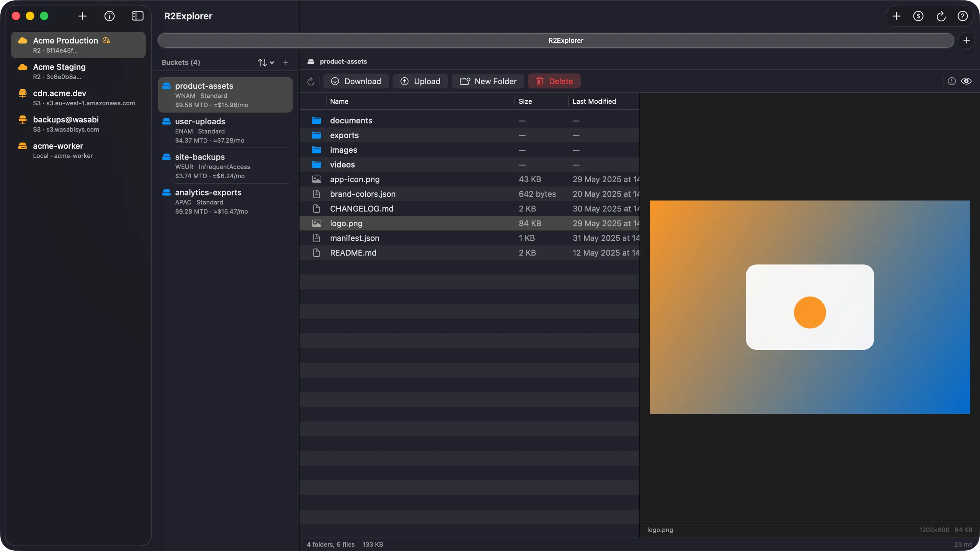Open the analytics-exports bucket
This screenshot has height=551, width=980.
pos(225,202)
